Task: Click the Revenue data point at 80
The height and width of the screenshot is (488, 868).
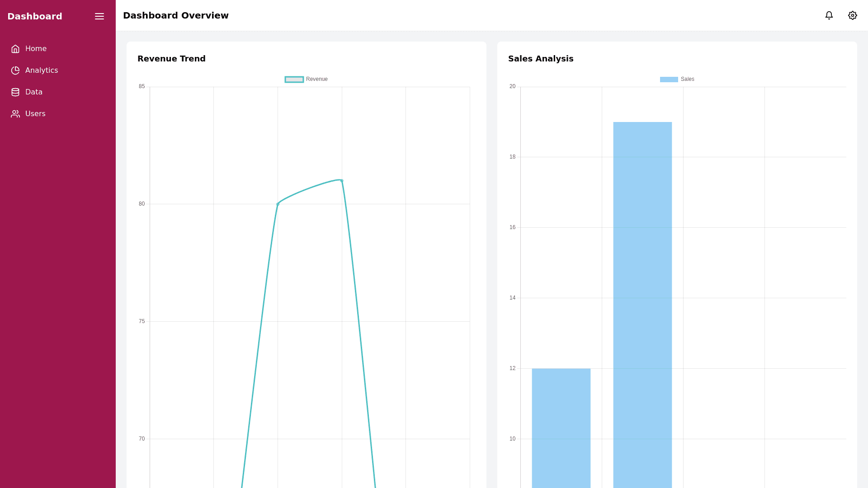Action: click(x=278, y=204)
